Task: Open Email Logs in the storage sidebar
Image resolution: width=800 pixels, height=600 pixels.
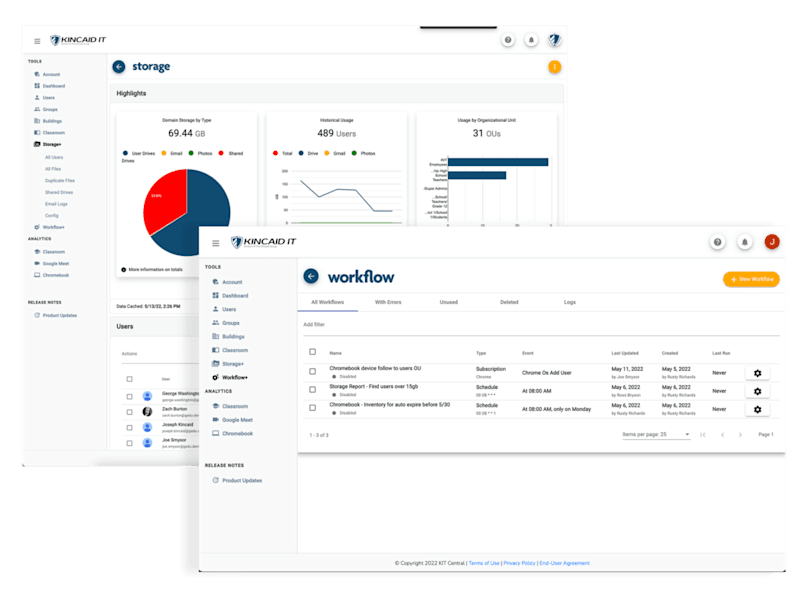Action: click(56, 204)
